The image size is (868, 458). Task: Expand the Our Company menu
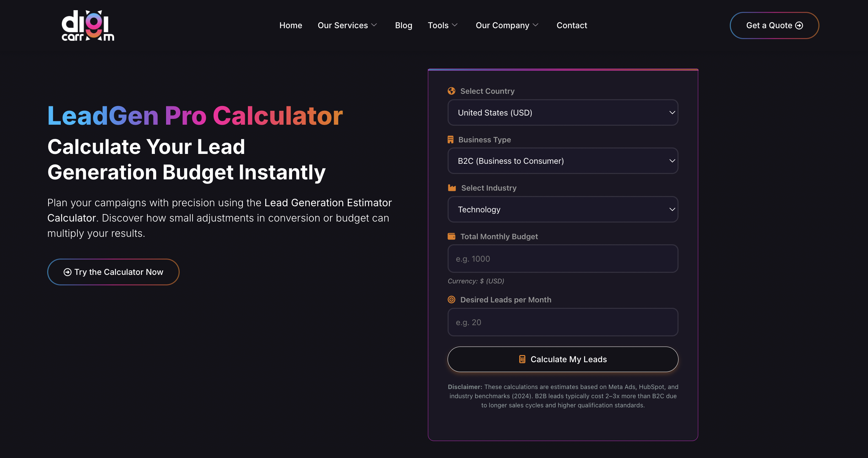pyautogui.click(x=536, y=25)
